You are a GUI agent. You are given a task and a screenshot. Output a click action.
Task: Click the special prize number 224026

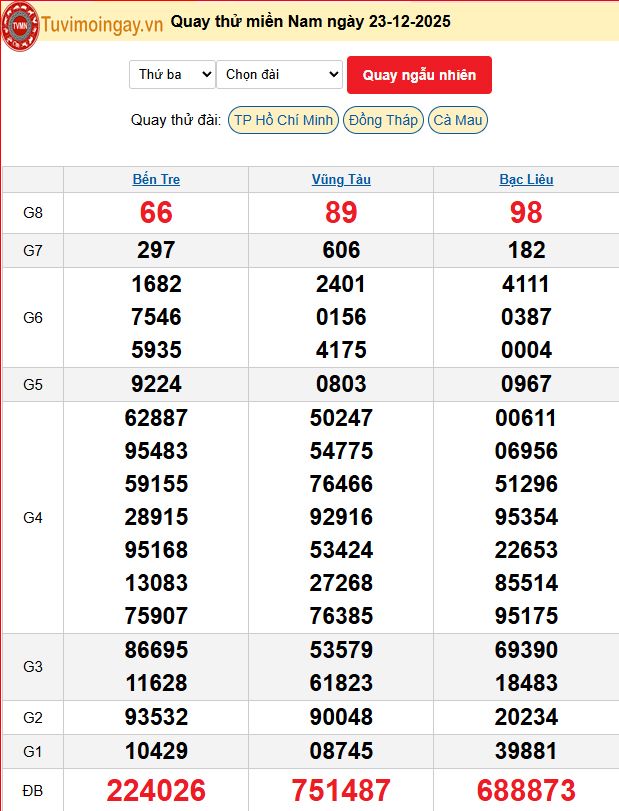156,790
